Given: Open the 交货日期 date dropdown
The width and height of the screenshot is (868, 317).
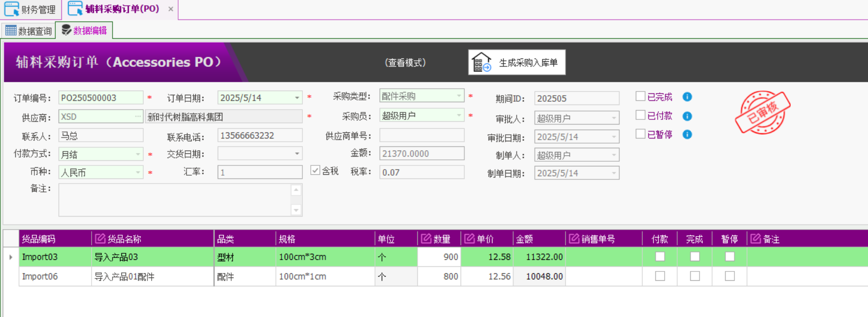Looking at the screenshot, I should (x=297, y=153).
